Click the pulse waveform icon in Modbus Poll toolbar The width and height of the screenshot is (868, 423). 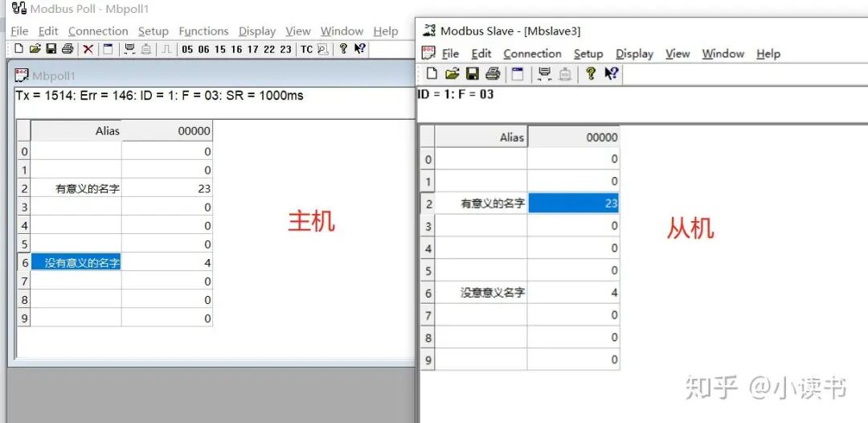[166, 49]
